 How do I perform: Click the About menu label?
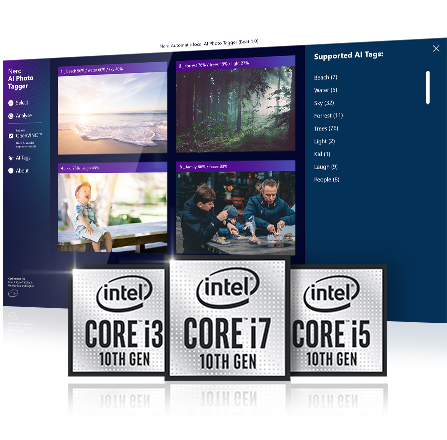[x=22, y=171]
